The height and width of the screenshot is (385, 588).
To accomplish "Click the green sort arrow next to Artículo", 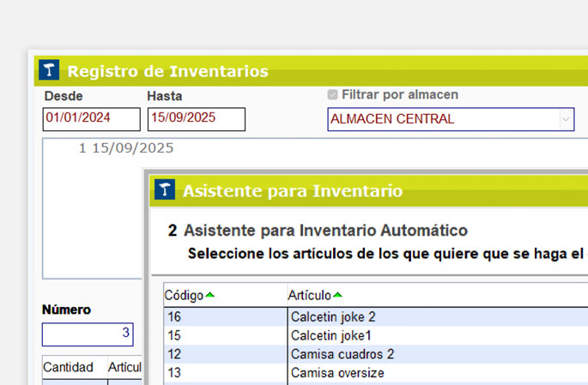I will [x=337, y=295].
